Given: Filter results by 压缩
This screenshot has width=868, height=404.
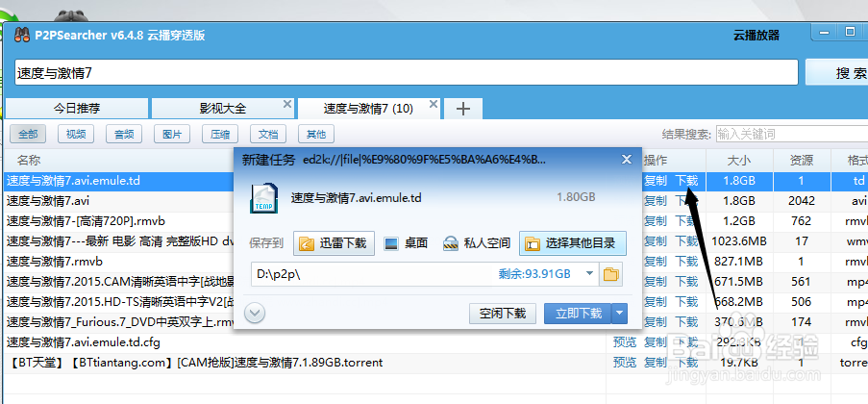Looking at the screenshot, I should click(220, 134).
